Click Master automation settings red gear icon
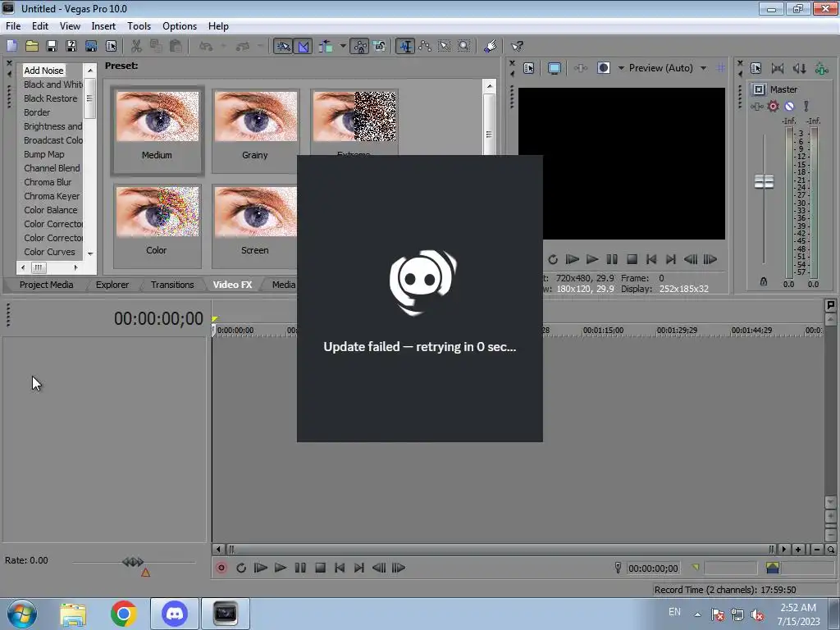The image size is (840, 630). point(773,106)
